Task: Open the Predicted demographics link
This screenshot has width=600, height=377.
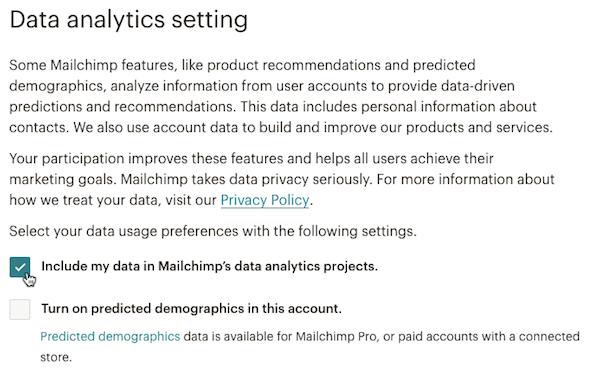Action: pyautogui.click(x=110, y=336)
